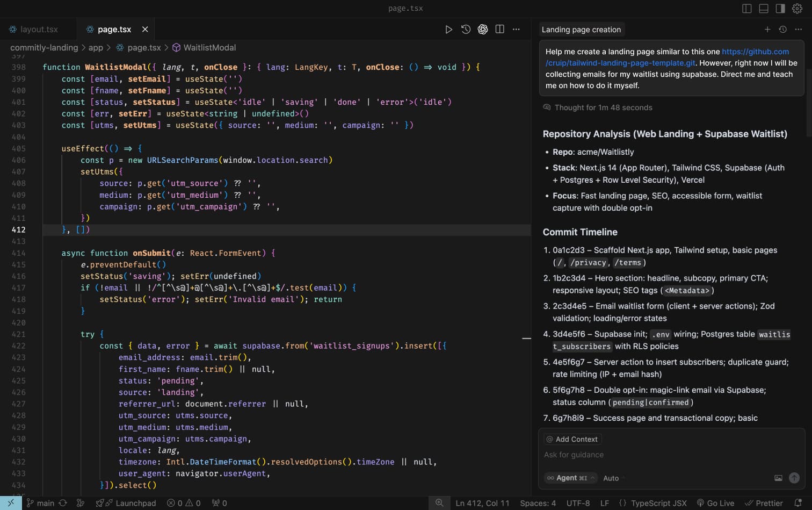Toggle the primary left sidebar
The height and width of the screenshot is (510, 812).
point(746,9)
